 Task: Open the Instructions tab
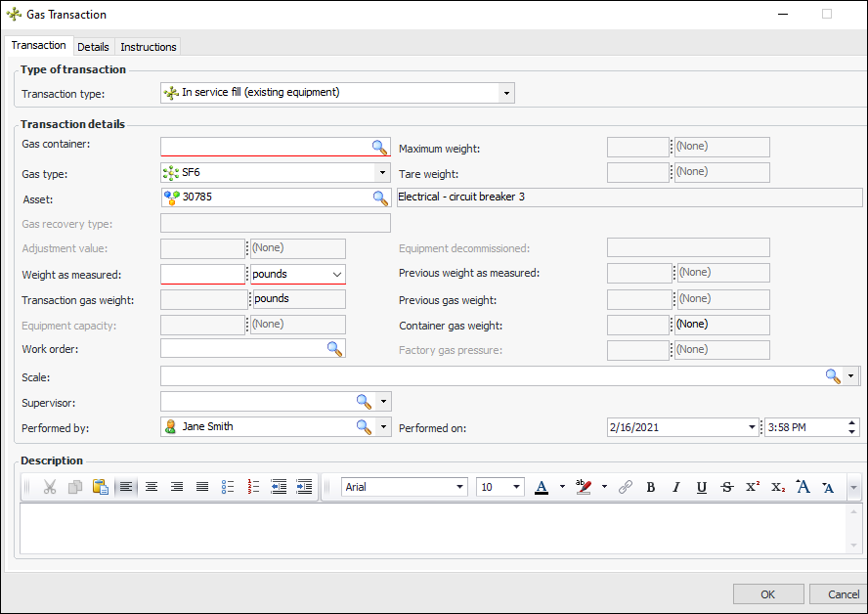pyautogui.click(x=149, y=47)
